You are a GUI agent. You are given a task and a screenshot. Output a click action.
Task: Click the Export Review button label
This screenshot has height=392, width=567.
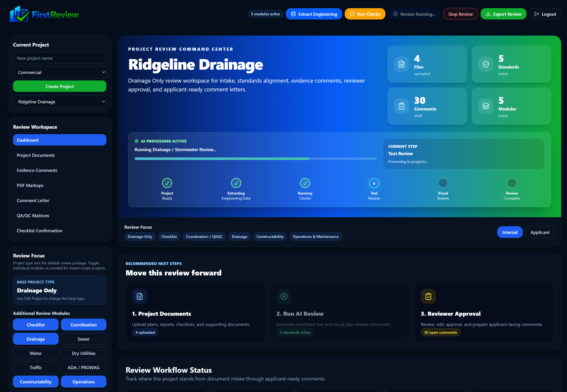point(507,14)
